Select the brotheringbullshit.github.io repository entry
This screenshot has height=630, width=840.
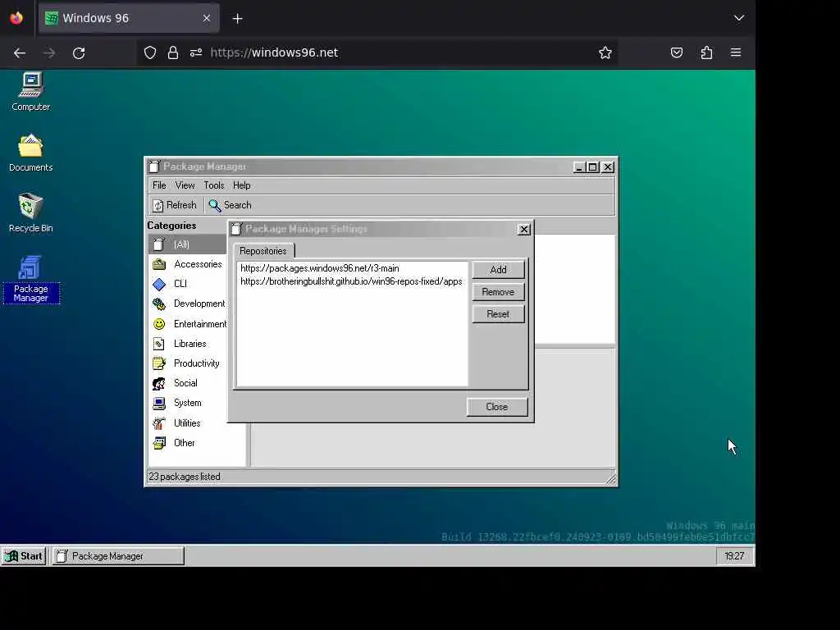point(352,281)
